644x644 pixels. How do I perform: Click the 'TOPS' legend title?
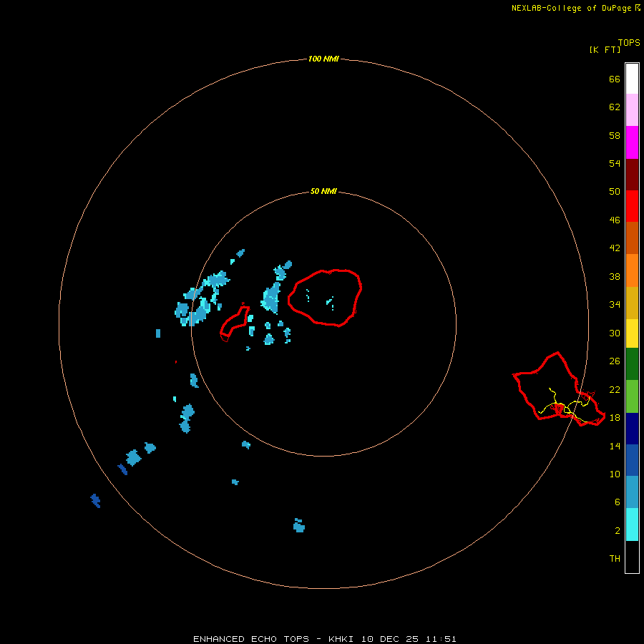coord(629,43)
